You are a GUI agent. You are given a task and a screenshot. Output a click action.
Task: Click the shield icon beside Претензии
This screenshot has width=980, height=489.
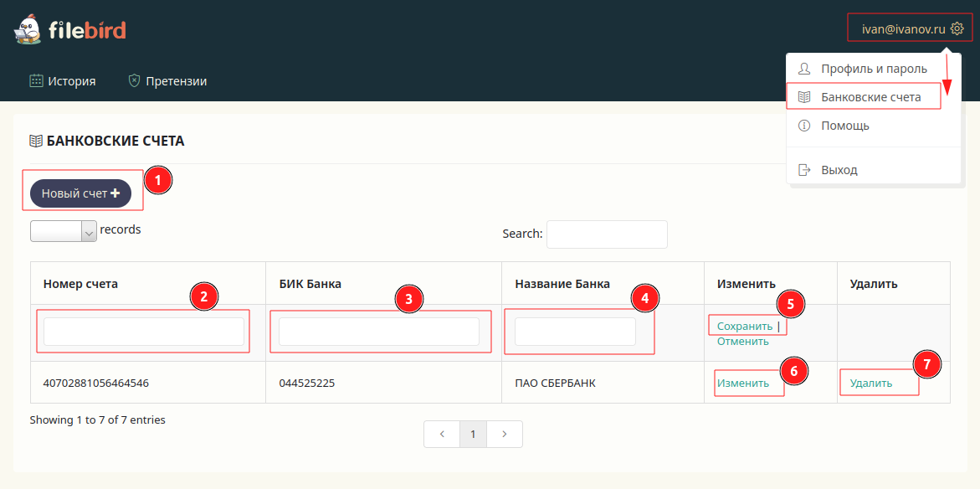pyautogui.click(x=134, y=81)
